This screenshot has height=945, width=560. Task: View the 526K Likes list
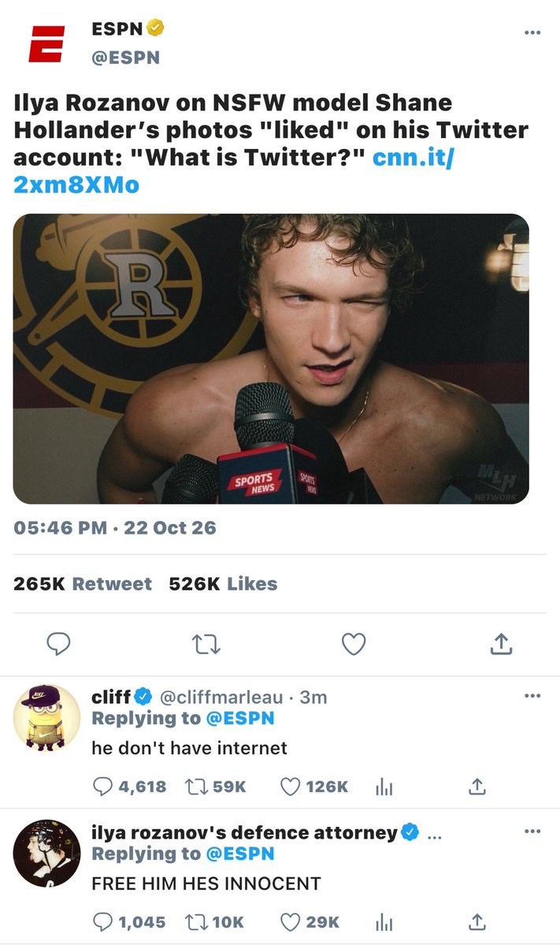tap(223, 583)
